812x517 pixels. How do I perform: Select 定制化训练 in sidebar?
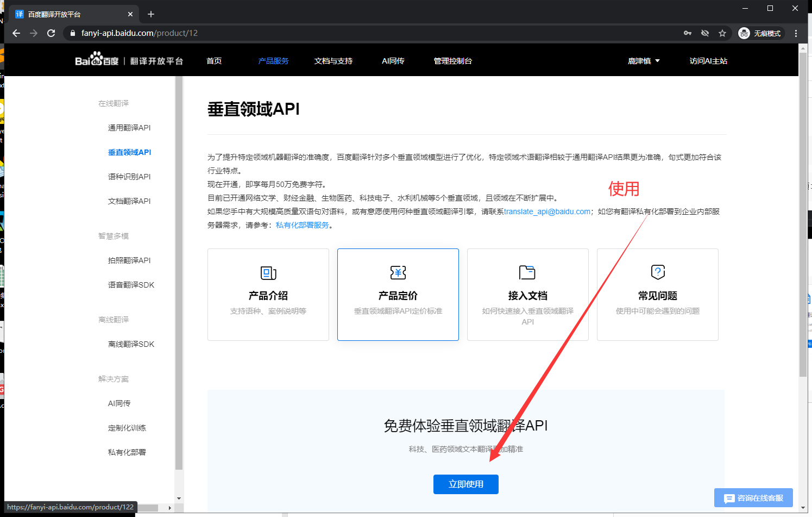click(127, 428)
